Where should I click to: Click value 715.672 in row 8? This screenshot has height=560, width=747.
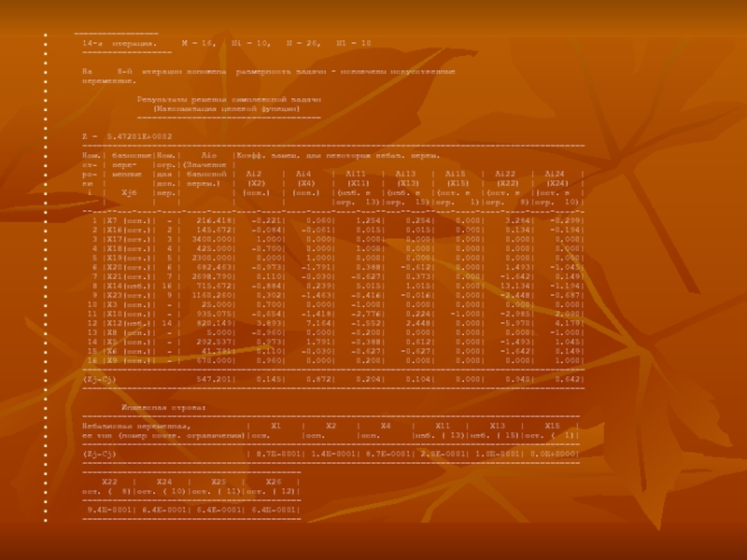tap(214, 286)
